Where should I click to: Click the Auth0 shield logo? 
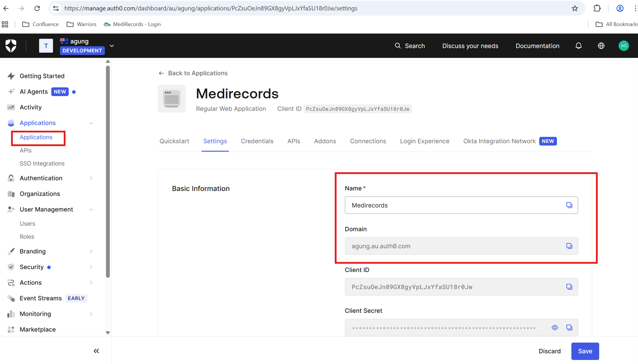click(11, 45)
